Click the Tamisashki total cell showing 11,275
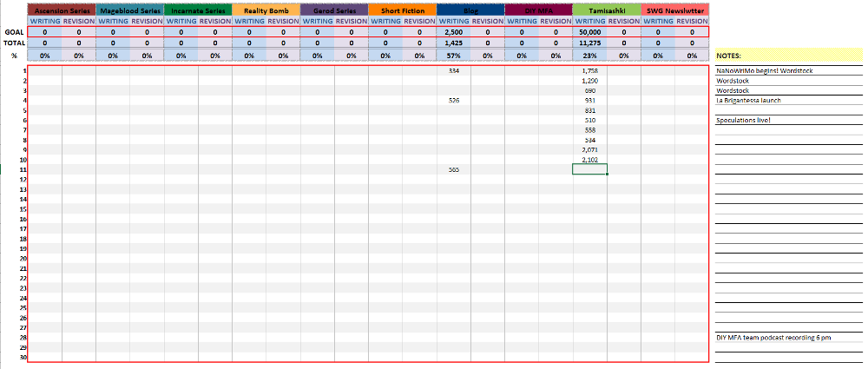The width and height of the screenshot is (868, 369). [x=589, y=42]
